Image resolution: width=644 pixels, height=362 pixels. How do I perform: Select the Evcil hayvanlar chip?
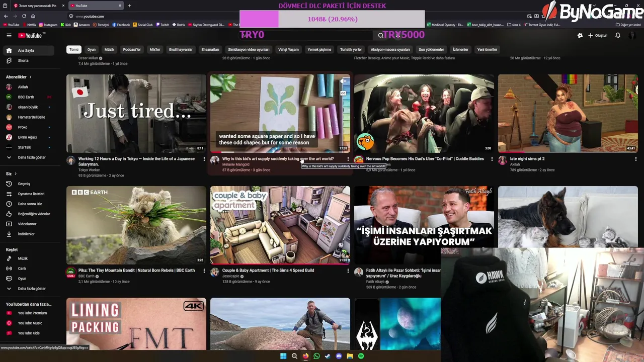[181, 50]
